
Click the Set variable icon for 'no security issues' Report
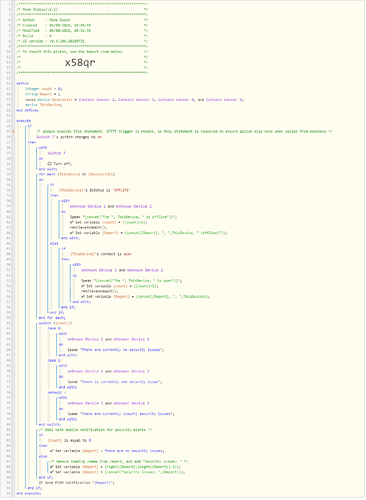pyautogui.click(x=52, y=451)
